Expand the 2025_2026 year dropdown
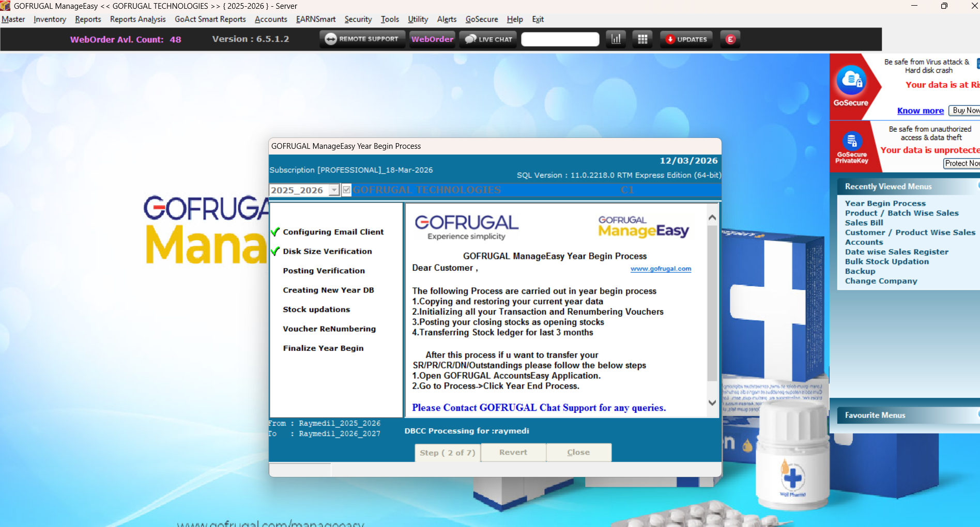 [x=334, y=190]
